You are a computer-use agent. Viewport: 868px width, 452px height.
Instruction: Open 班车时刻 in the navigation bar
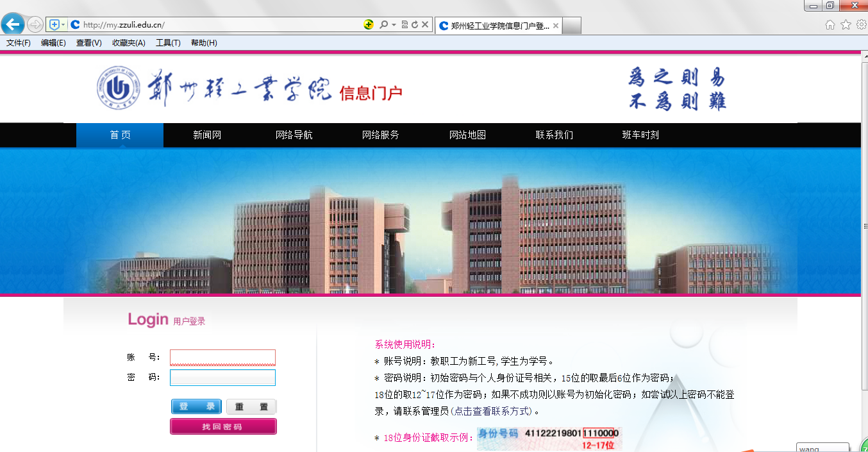click(640, 135)
